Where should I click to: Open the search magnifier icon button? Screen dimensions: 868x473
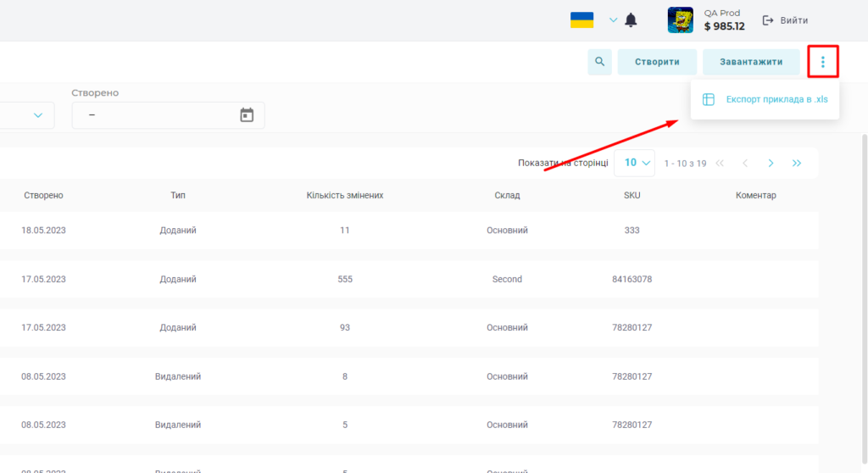coord(599,62)
